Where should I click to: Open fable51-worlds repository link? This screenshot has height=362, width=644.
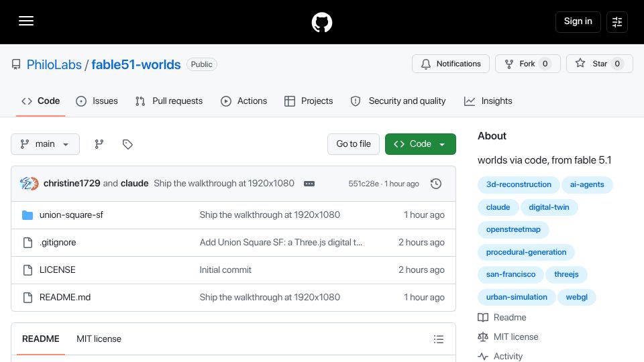tap(136, 64)
